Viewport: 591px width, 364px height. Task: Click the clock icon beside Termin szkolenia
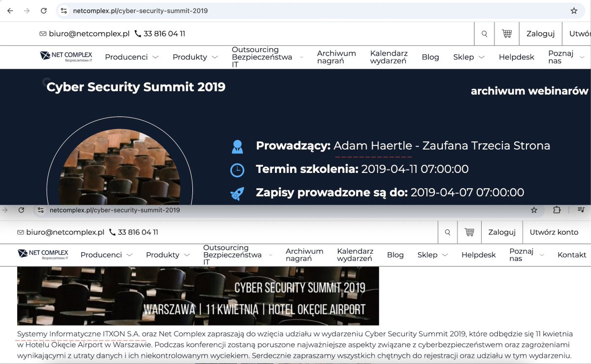point(237,170)
